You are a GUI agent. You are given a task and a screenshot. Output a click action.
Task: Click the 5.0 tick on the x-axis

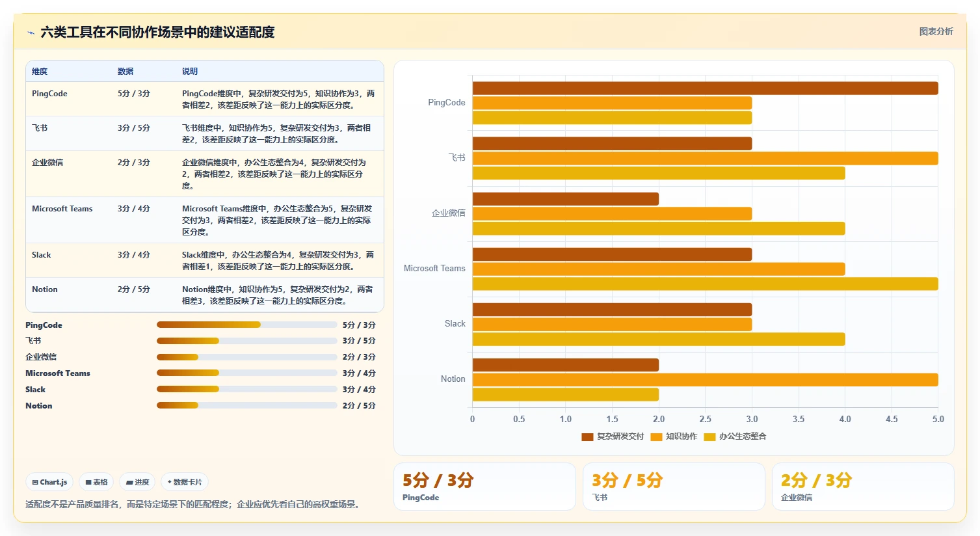[938, 420]
